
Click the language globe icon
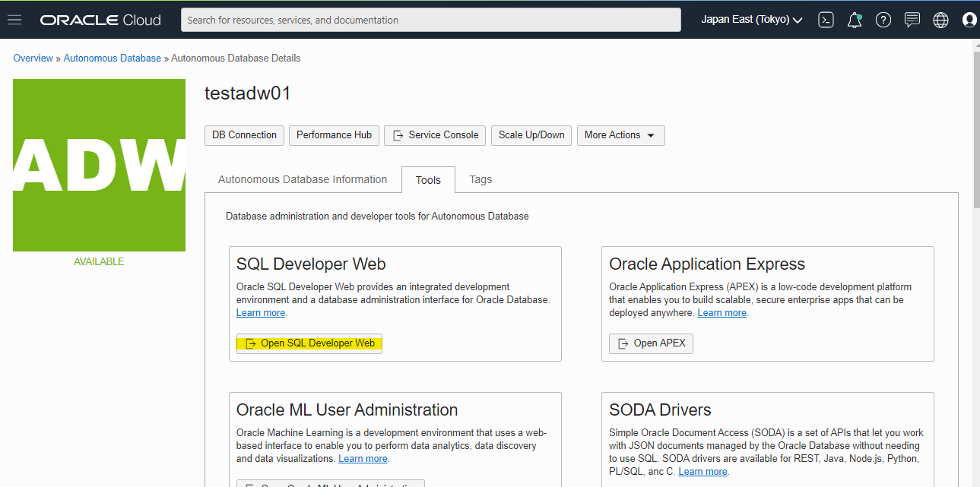940,20
